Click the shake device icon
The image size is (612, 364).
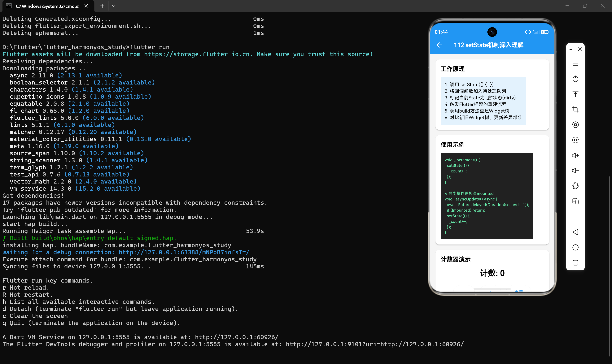pyautogui.click(x=575, y=186)
